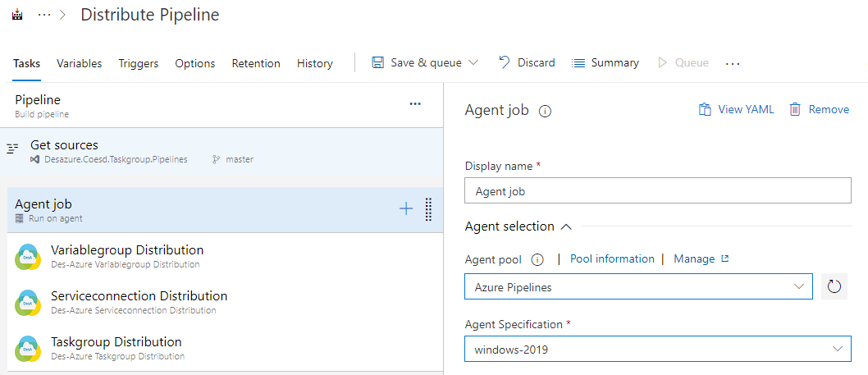Click the master branch label
868x375 pixels.
(x=240, y=159)
